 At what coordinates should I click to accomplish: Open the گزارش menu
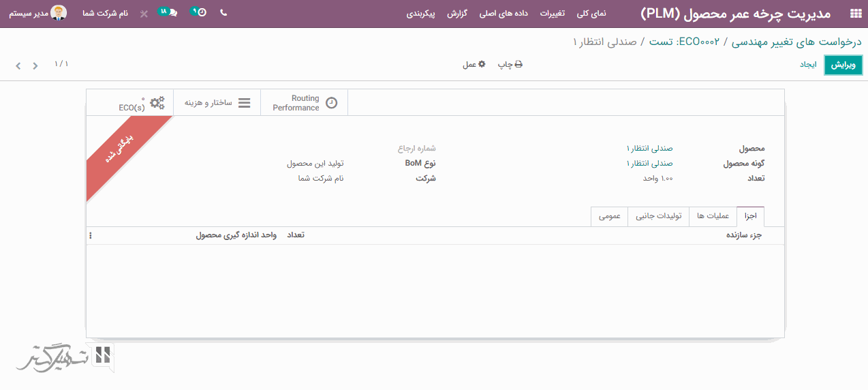click(x=457, y=14)
